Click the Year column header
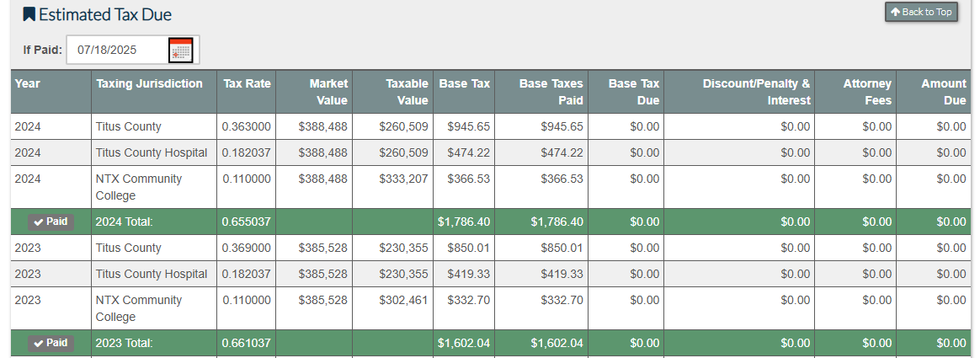 pyautogui.click(x=28, y=83)
